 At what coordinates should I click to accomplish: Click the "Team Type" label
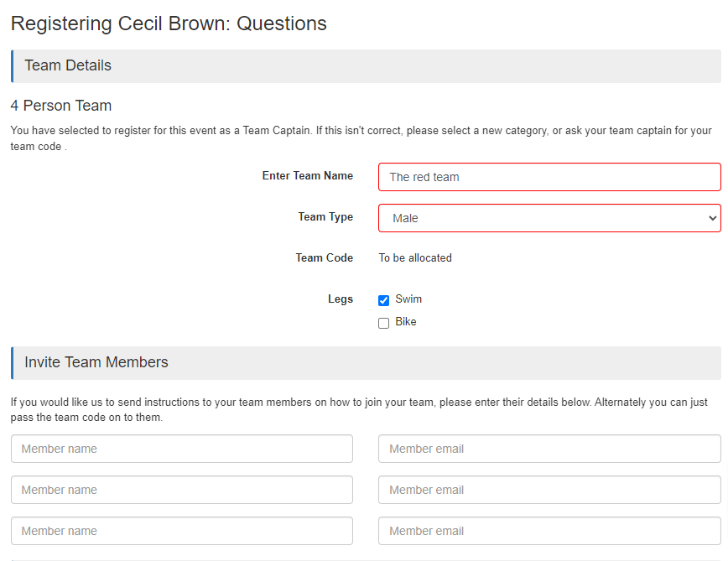click(x=325, y=217)
